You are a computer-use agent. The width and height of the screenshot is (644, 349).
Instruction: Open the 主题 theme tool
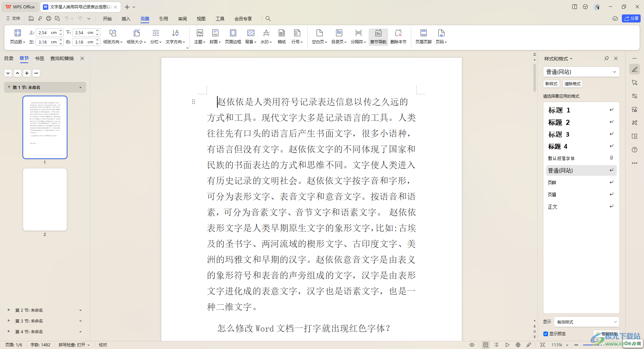pos(200,37)
